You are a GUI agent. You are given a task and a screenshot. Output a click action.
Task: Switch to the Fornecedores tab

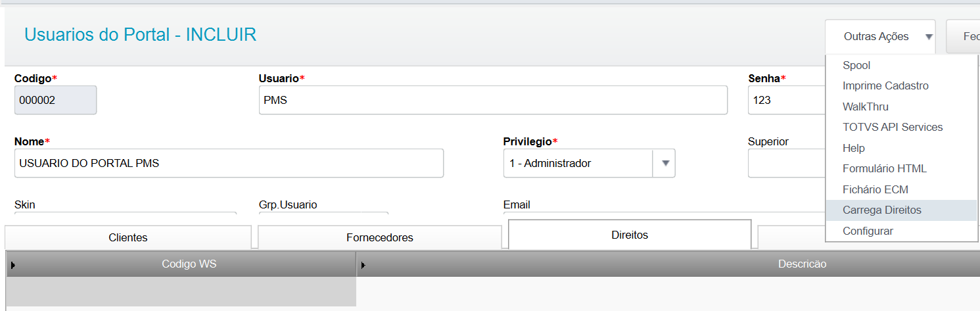point(379,237)
